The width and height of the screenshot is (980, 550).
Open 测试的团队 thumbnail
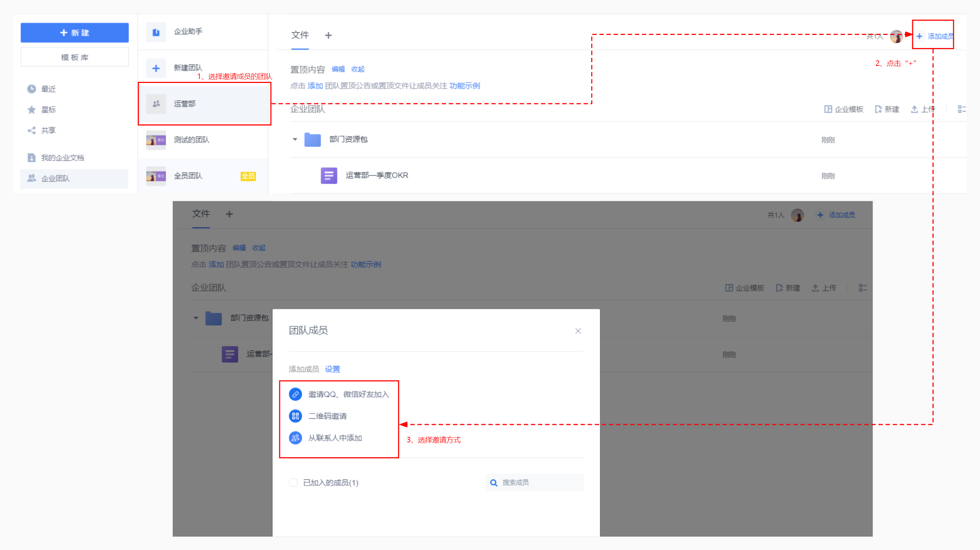[x=156, y=140]
